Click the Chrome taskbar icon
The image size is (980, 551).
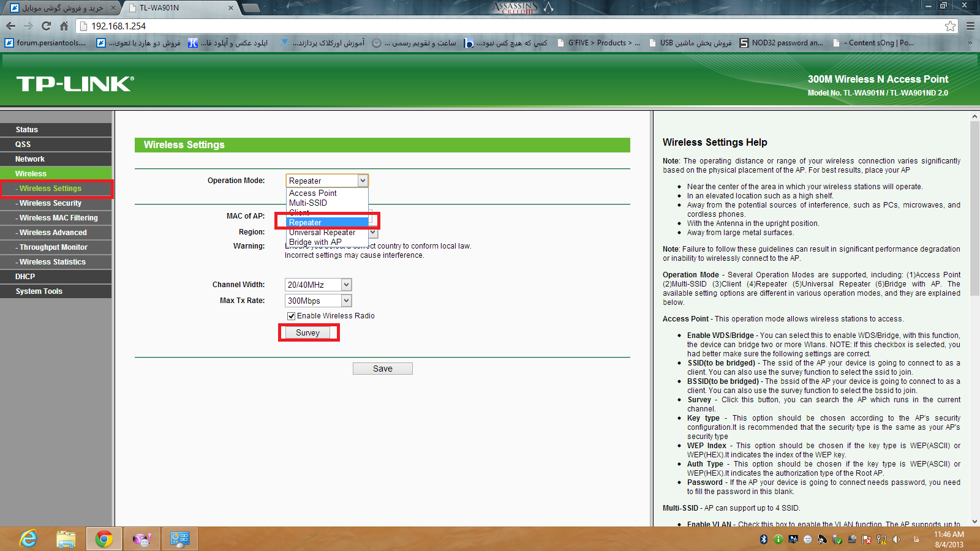click(104, 539)
